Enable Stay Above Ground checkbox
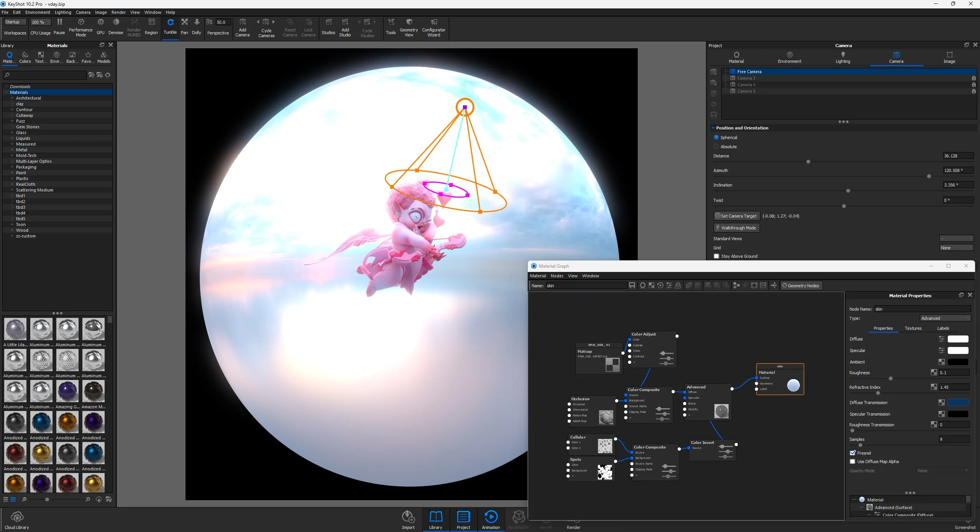The image size is (980, 532). [x=716, y=256]
